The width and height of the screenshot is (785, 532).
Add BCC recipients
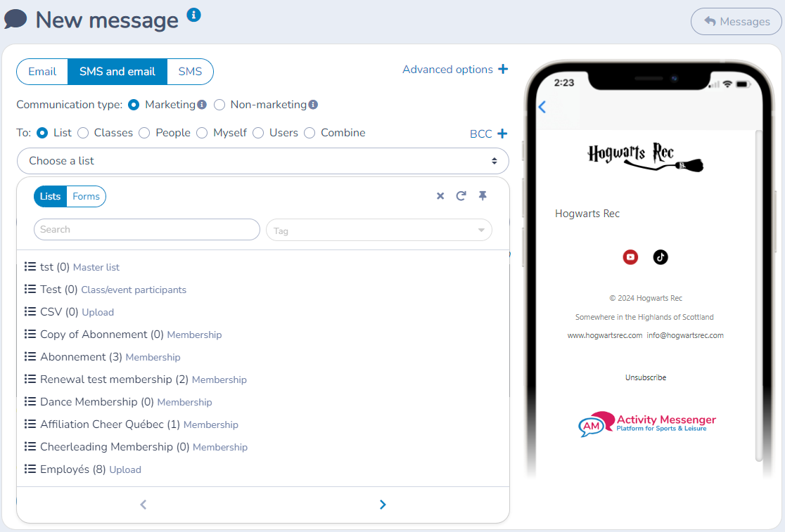(x=489, y=134)
